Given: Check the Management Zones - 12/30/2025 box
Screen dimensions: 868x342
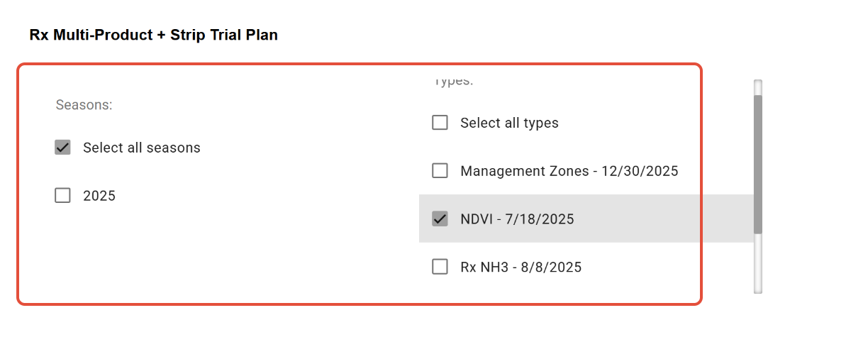Looking at the screenshot, I should [440, 171].
